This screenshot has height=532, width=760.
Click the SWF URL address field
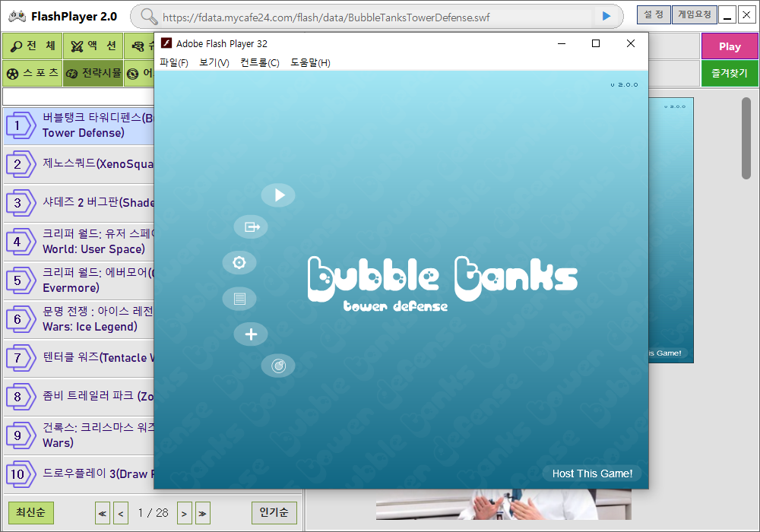click(375, 17)
